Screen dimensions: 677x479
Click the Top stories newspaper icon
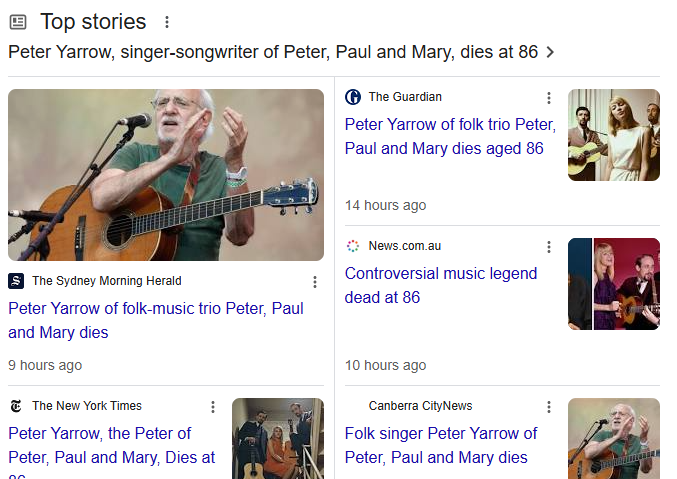pos(18,22)
